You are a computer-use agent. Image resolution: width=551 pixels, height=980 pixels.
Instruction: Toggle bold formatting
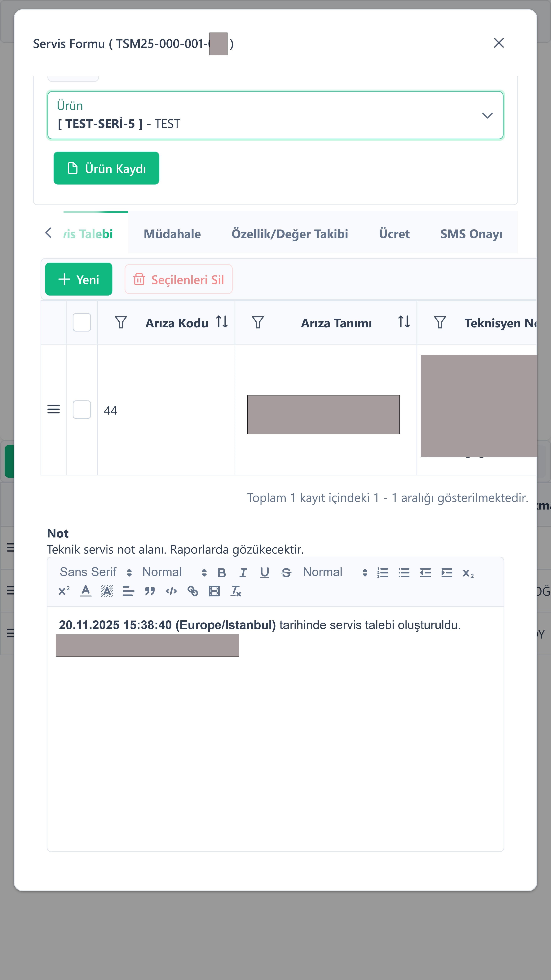pyautogui.click(x=222, y=572)
